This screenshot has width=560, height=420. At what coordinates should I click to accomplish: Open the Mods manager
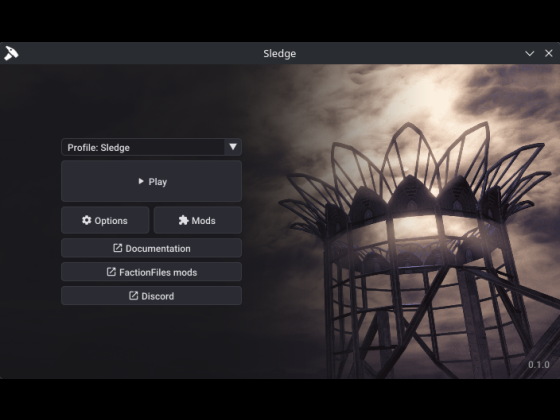click(198, 220)
